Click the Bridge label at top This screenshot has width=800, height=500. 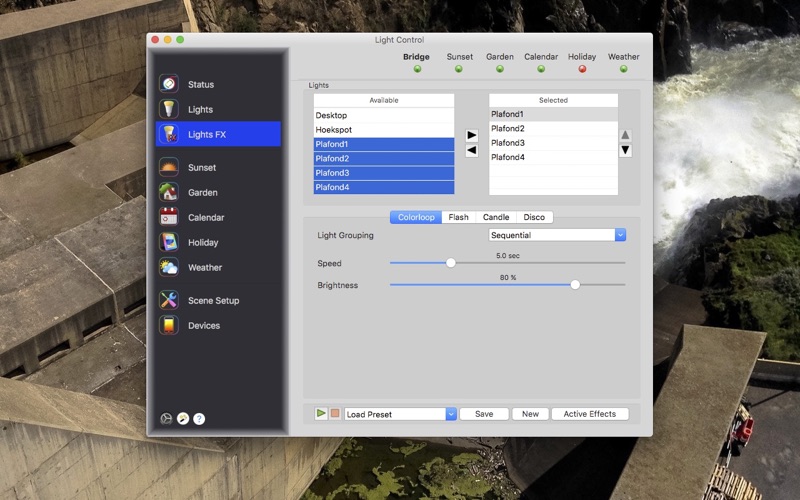(x=416, y=57)
